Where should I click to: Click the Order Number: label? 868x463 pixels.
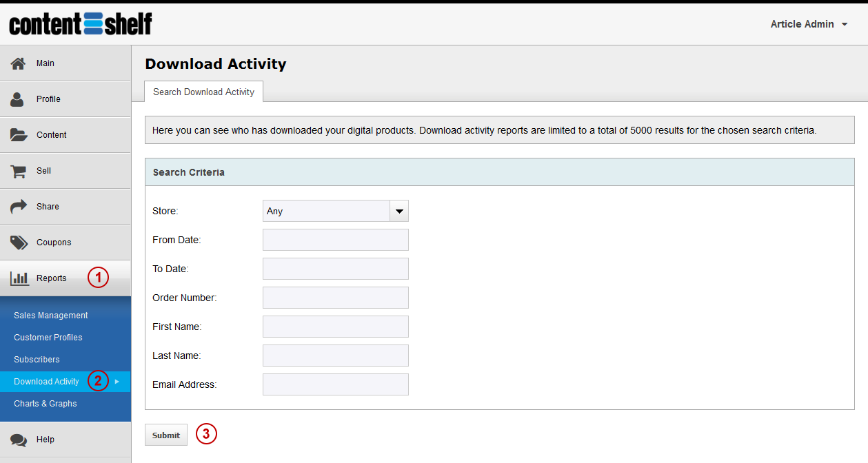185,298
